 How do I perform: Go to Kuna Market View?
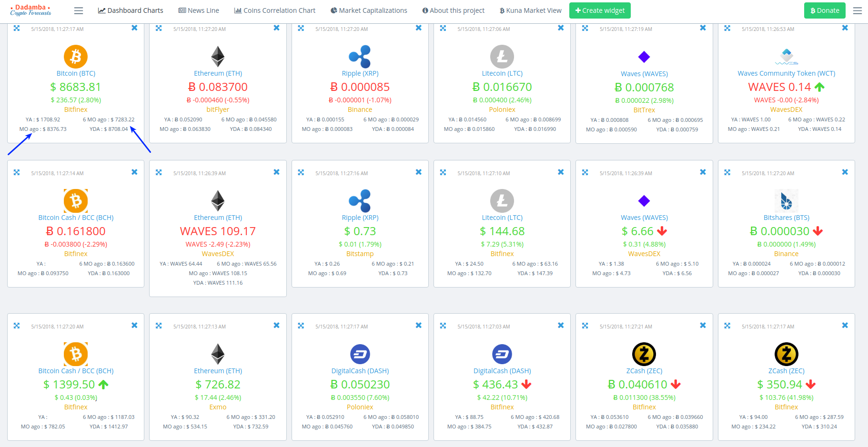[530, 10]
